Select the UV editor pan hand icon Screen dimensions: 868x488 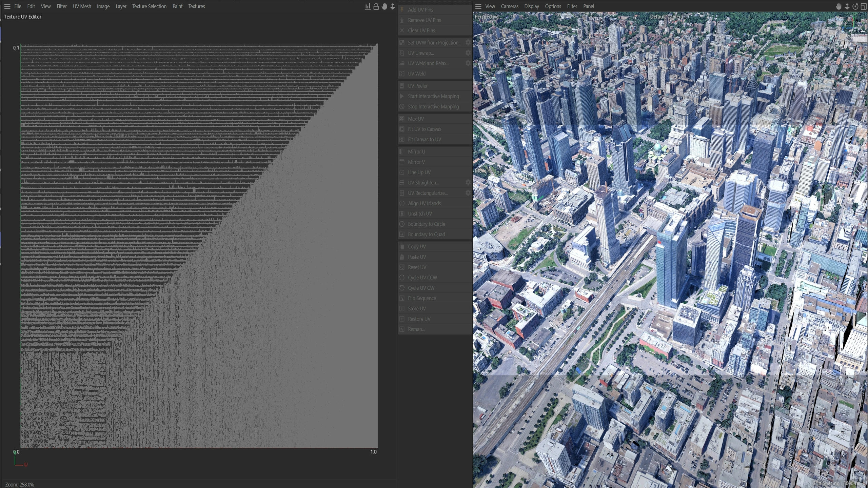click(x=384, y=6)
